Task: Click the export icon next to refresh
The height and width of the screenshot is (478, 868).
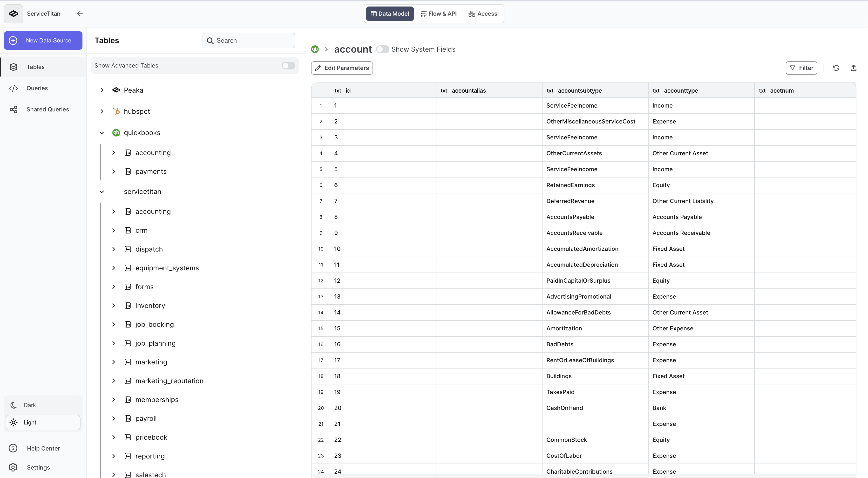Action: 854,68
